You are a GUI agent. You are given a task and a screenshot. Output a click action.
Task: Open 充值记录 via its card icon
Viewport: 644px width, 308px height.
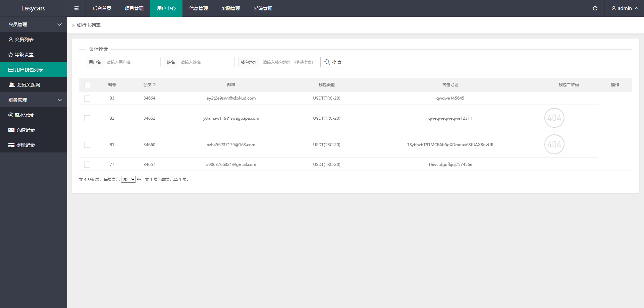pos(11,130)
